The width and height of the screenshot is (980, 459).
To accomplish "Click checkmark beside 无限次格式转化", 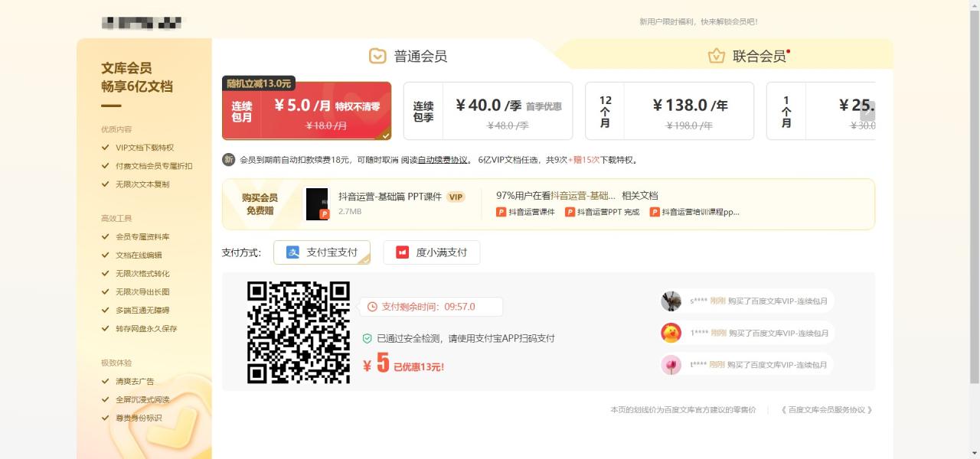I will 106,274.
